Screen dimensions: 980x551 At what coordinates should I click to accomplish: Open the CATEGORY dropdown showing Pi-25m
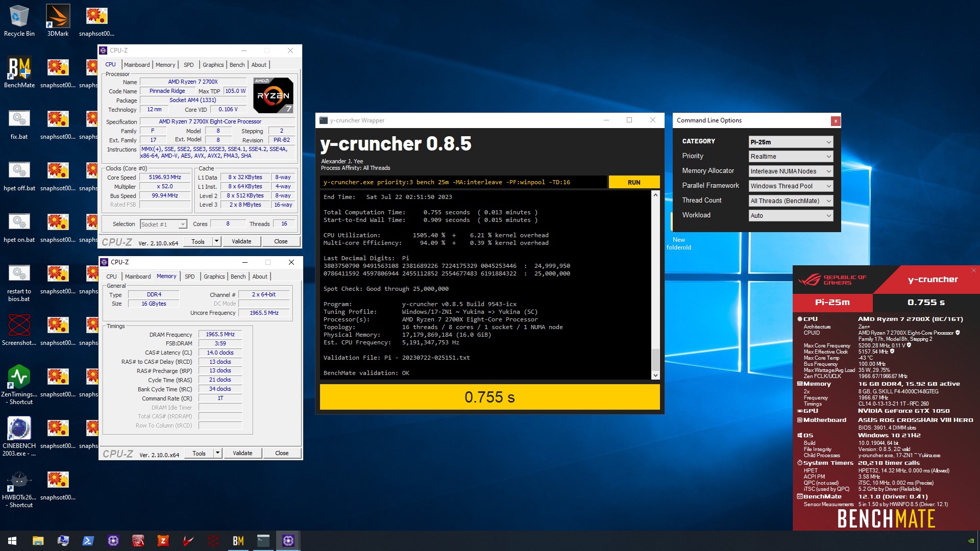click(791, 142)
